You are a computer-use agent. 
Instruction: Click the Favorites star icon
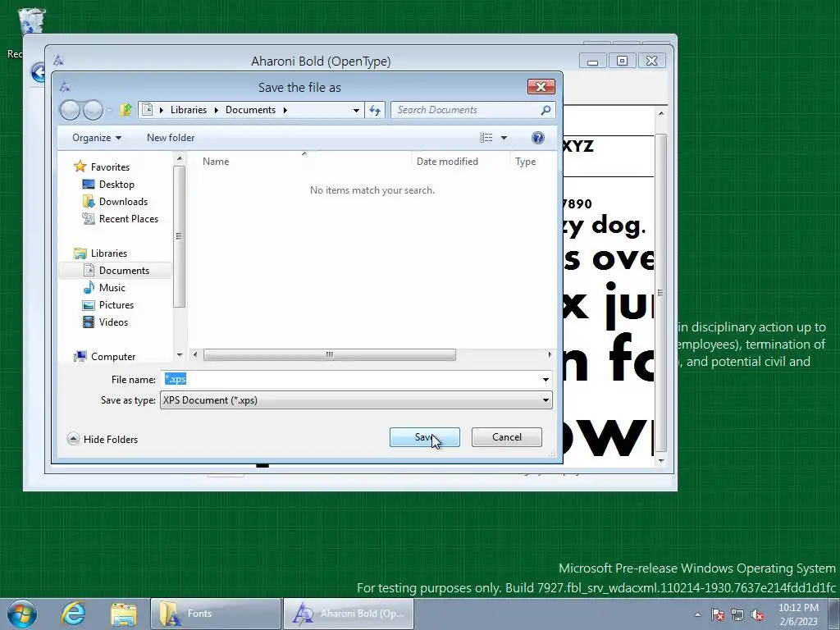pos(80,167)
